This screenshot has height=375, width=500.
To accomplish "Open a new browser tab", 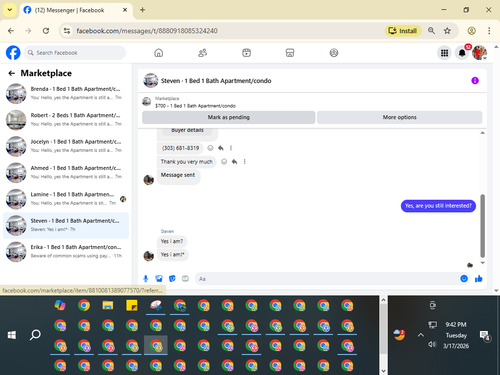I will pyautogui.click(x=142, y=10).
